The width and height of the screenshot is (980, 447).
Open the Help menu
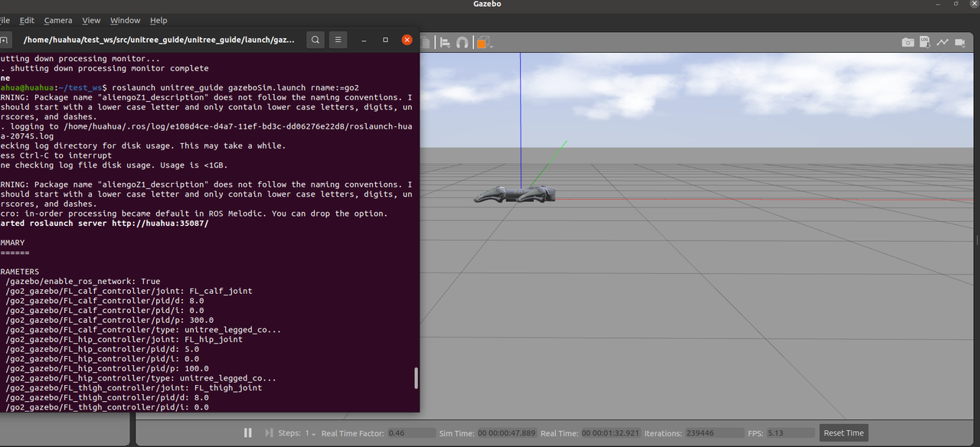[x=158, y=21]
